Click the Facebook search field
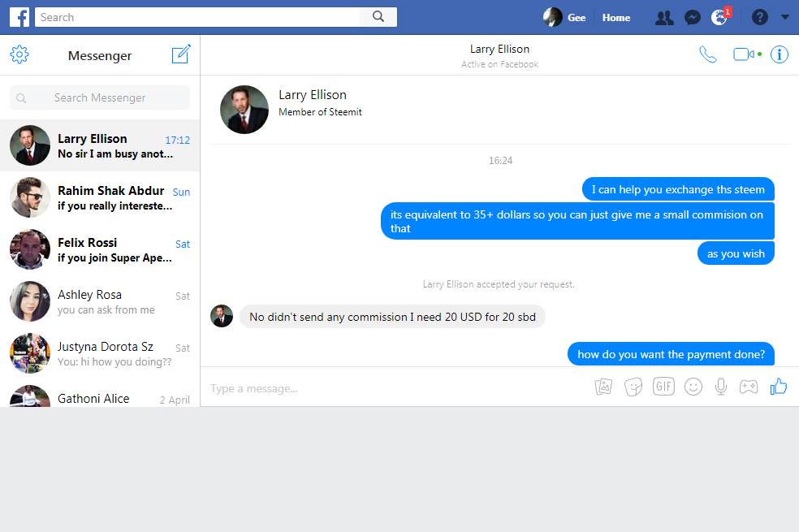Image resolution: width=799 pixels, height=532 pixels. 197,17
